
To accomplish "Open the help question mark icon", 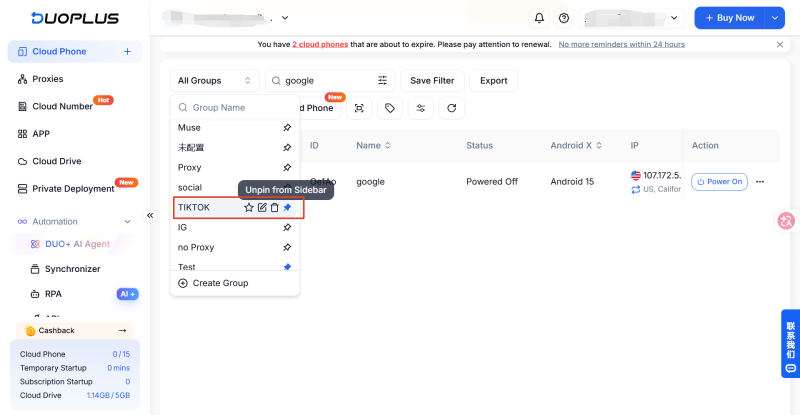I will pyautogui.click(x=564, y=18).
